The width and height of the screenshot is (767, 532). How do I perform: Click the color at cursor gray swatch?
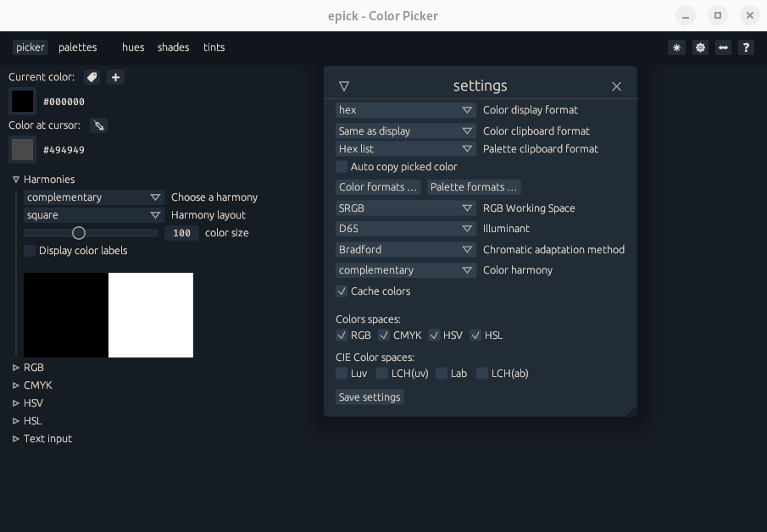pyautogui.click(x=23, y=150)
